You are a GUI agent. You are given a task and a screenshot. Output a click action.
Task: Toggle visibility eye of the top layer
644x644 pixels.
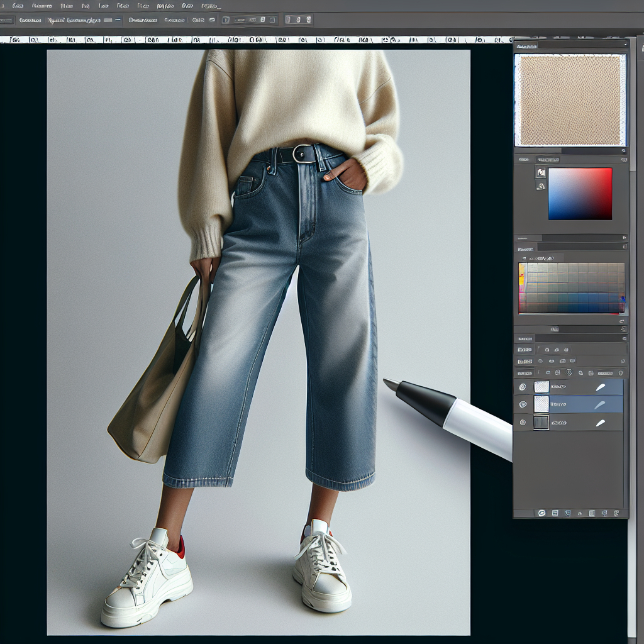click(x=523, y=387)
